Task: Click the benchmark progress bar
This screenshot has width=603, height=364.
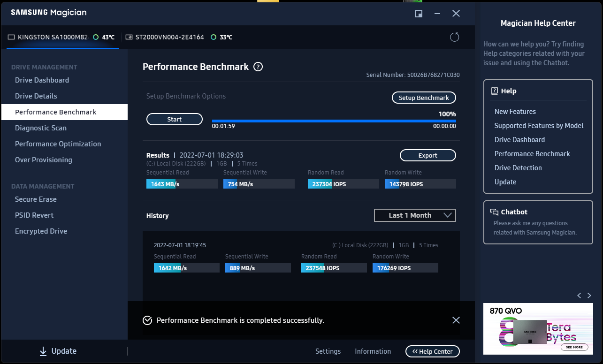Action: [x=334, y=121]
